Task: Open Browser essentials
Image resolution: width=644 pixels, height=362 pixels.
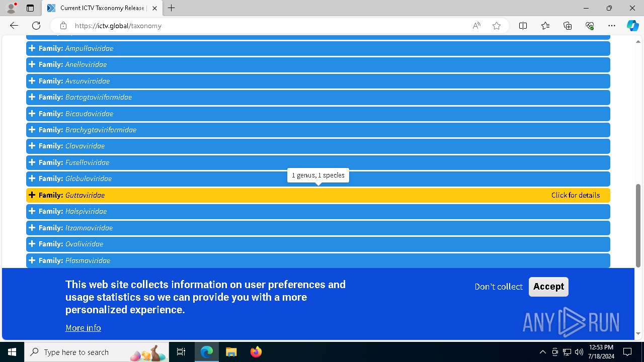Action: tap(590, 26)
